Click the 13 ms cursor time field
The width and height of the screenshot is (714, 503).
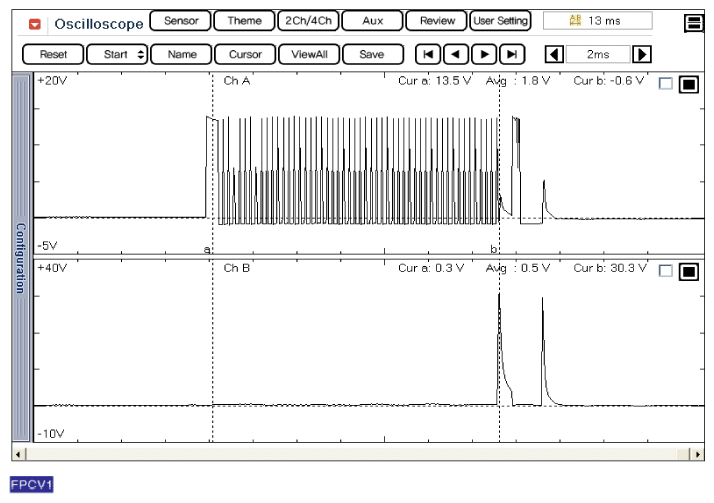pos(596,21)
